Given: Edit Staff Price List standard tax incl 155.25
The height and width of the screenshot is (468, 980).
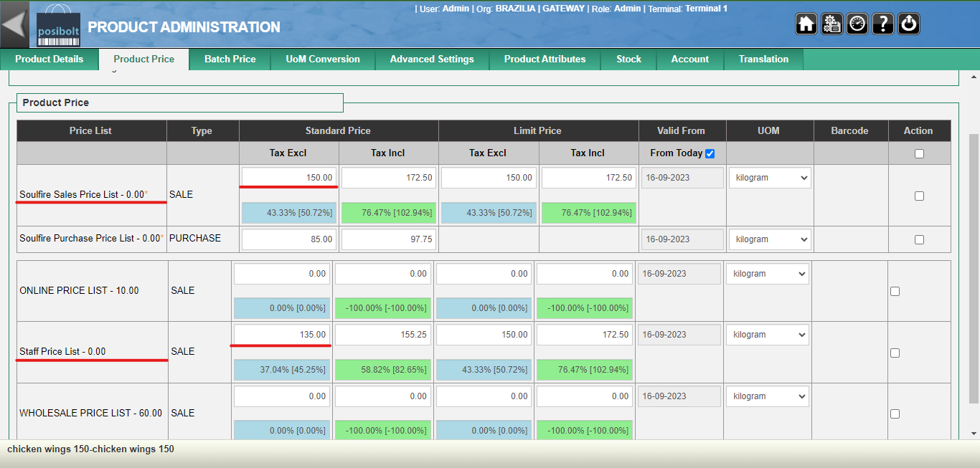Looking at the screenshot, I should [383, 335].
